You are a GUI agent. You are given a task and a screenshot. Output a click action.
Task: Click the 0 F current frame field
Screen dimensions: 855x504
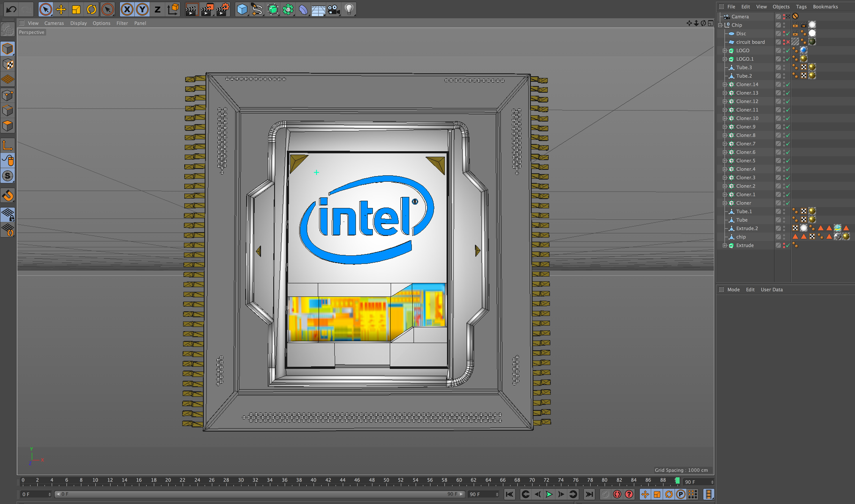point(34,494)
